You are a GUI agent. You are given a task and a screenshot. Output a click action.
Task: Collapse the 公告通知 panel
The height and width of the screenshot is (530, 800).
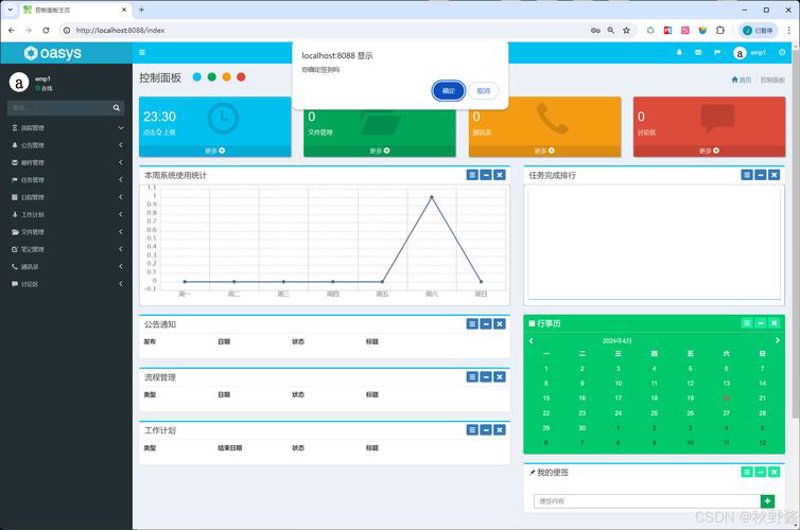tap(486, 324)
